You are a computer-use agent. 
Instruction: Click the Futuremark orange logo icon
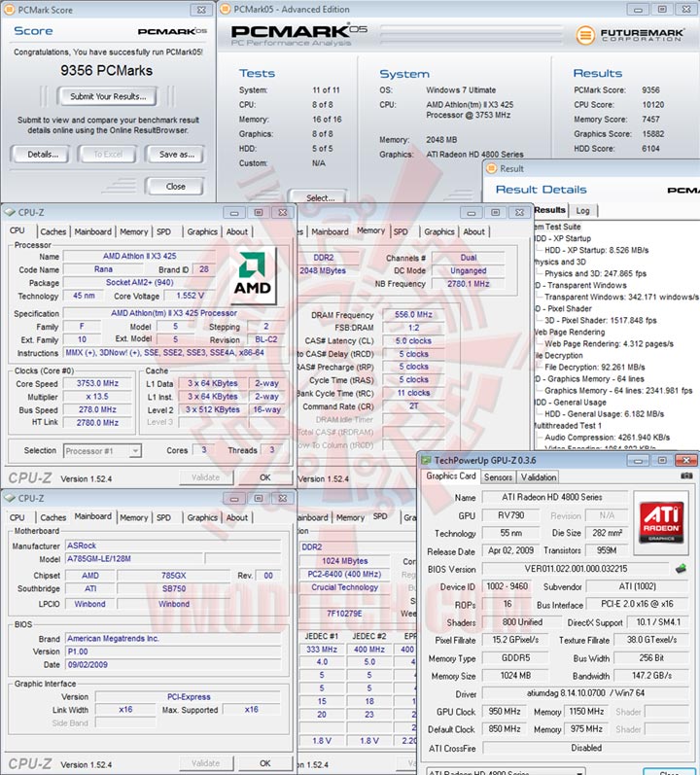pyautogui.click(x=585, y=35)
